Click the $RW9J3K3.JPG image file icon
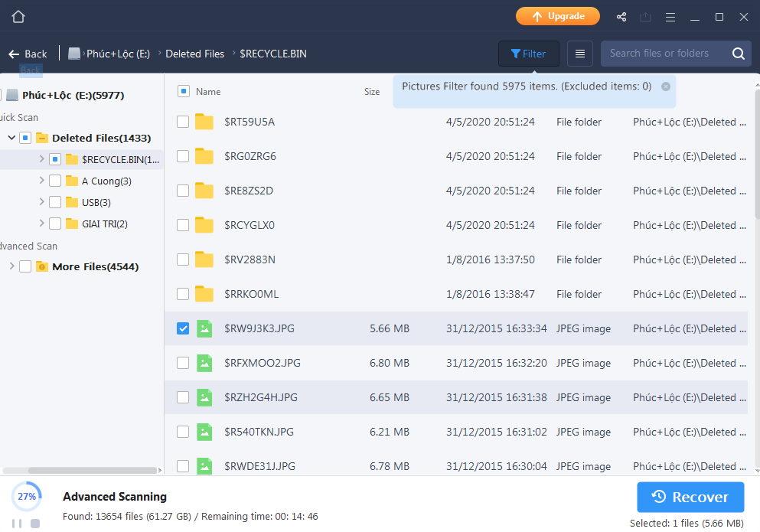 [204, 328]
